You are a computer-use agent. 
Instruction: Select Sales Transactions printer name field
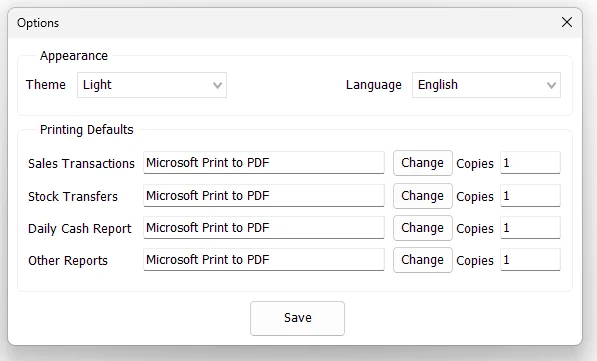pyautogui.click(x=264, y=163)
